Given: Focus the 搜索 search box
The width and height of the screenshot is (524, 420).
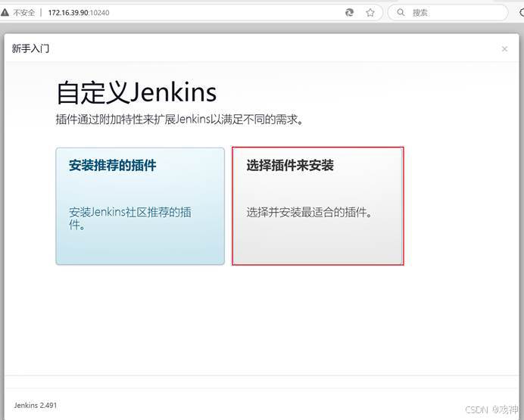Looking at the screenshot, I should (448, 13).
